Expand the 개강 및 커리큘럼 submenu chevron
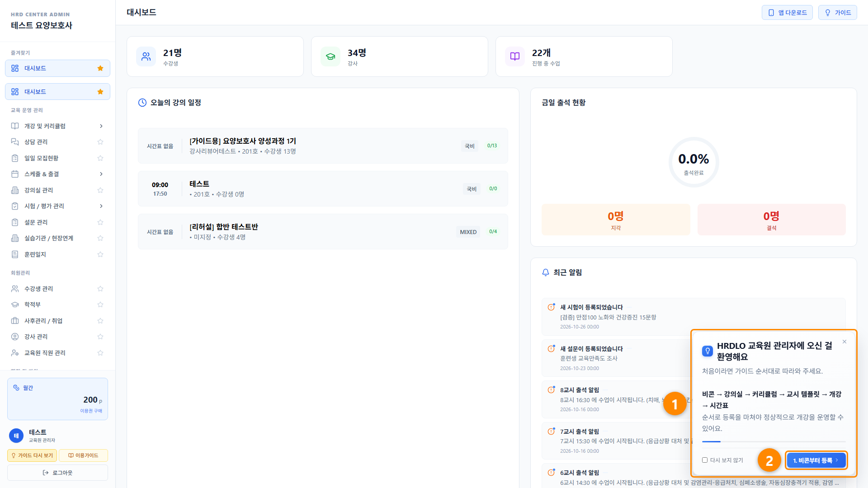The image size is (868, 488). click(x=101, y=126)
